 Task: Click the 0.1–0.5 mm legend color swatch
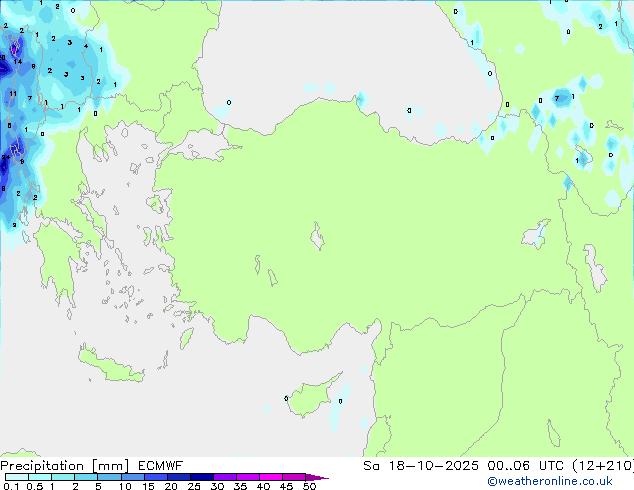click(17, 477)
